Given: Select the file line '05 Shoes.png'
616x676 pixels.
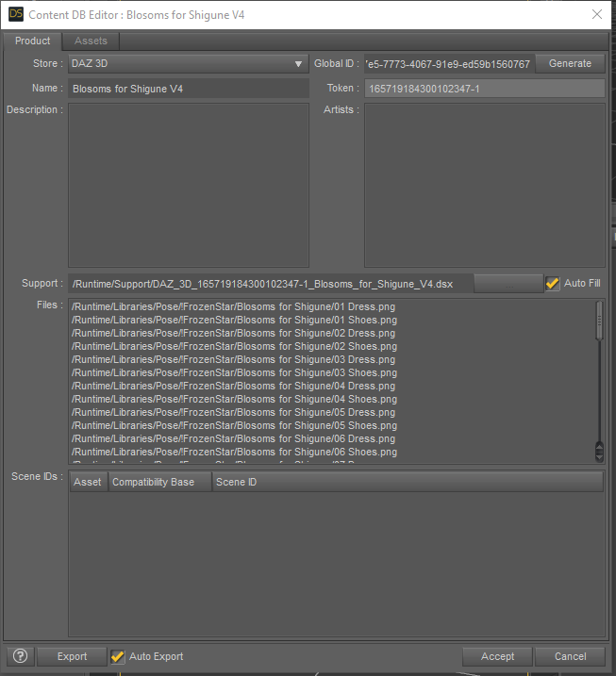Looking at the screenshot, I should coord(234,425).
